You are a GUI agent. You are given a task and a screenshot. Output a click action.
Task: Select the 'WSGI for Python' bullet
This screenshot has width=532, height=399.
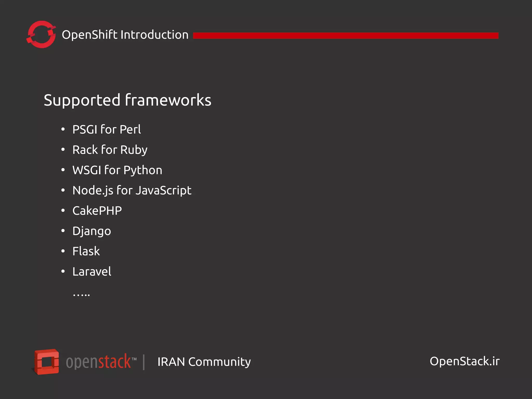tap(117, 170)
